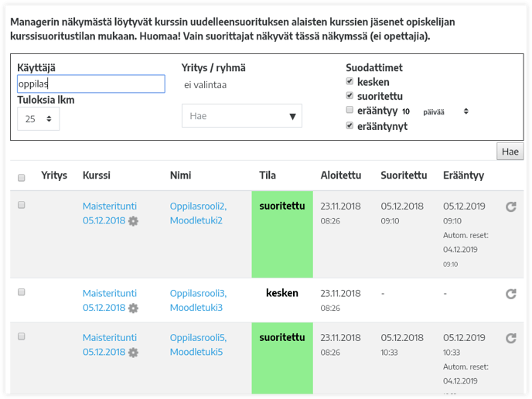This screenshot has height=399, width=532.
Task: Open the Tuloksia lkm results count dropdown
Action: [x=39, y=119]
